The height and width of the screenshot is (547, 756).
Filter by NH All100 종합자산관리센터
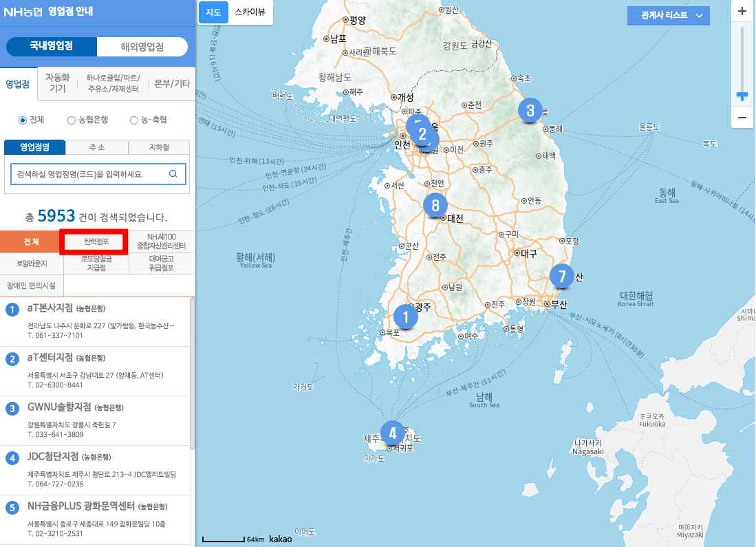pos(162,242)
